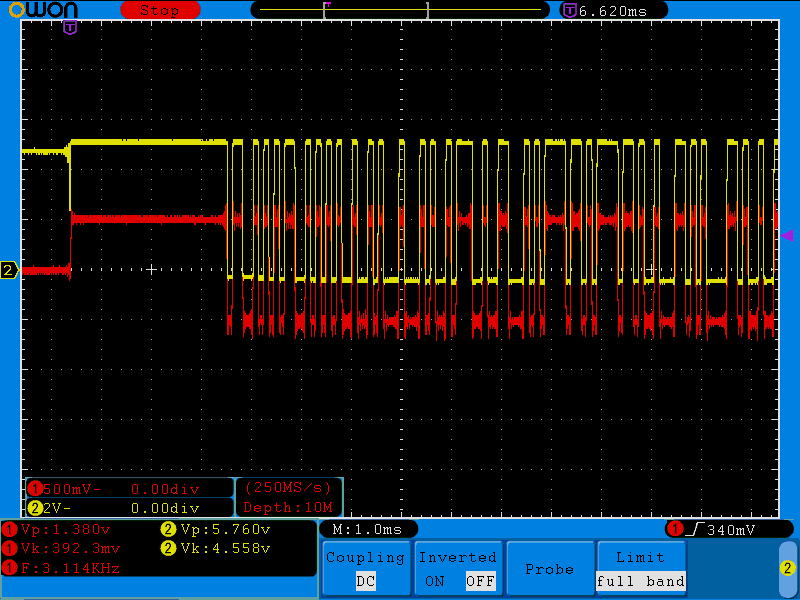Image resolution: width=800 pixels, height=600 pixels.
Task: Click the red Stop status indicator
Action: pos(158,10)
